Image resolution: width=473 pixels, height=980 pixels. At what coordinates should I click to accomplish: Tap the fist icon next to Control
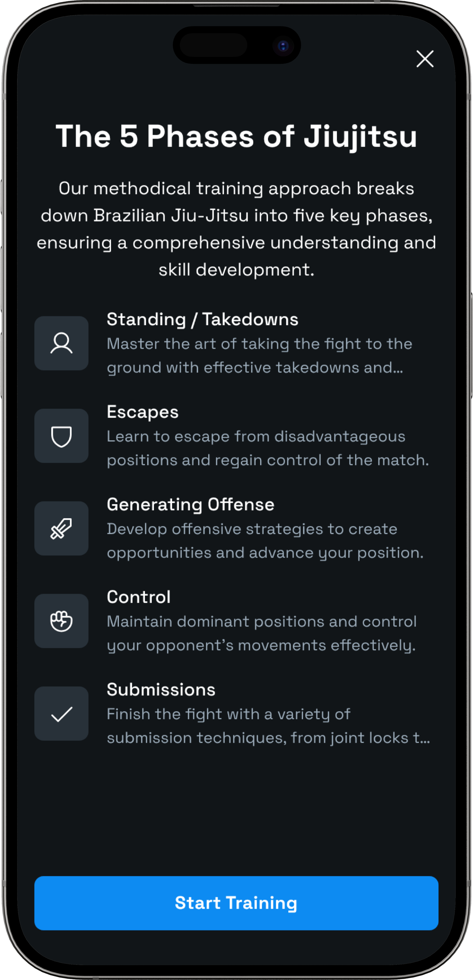61,621
